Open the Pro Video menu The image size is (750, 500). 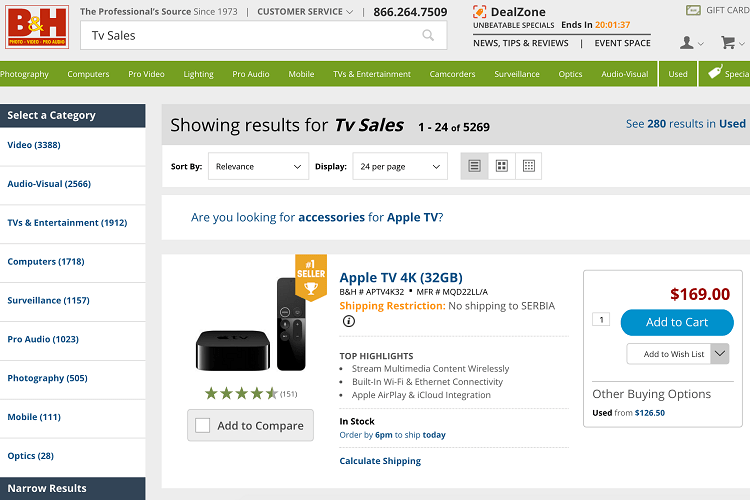pyautogui.click(x=146, y=74)
